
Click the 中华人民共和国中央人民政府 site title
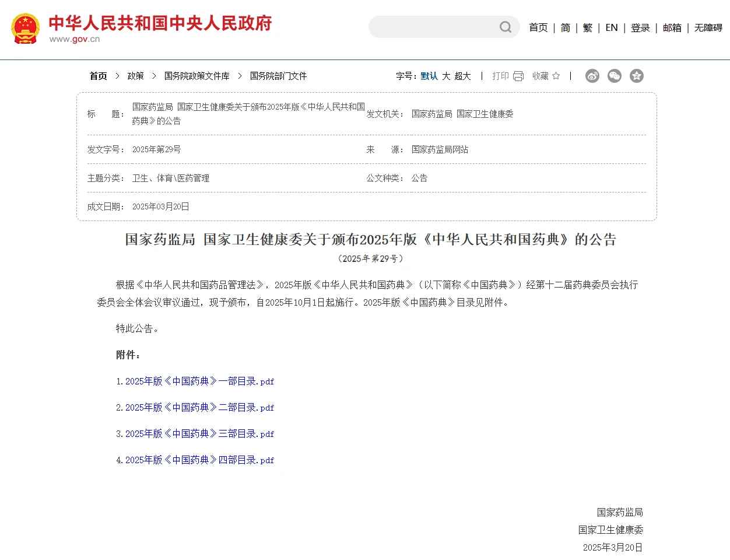[160, 23]
